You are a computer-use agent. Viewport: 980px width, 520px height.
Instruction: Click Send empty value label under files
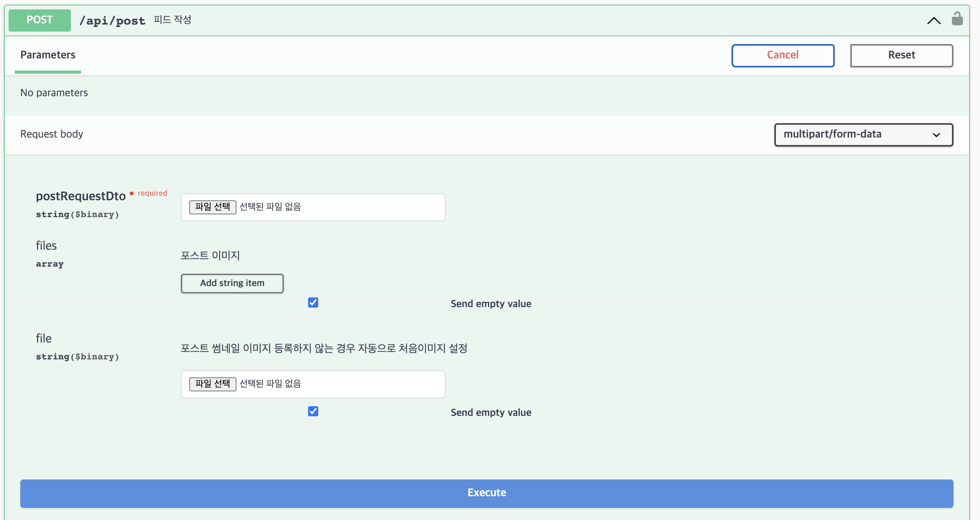coord(490,304)
